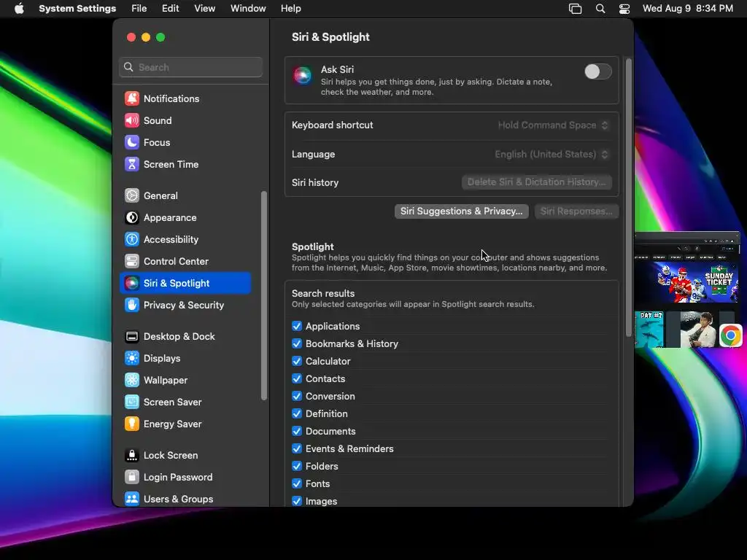Uncheck the Folders checkbox
747x560 pixels.
click(x=297, y=466)
